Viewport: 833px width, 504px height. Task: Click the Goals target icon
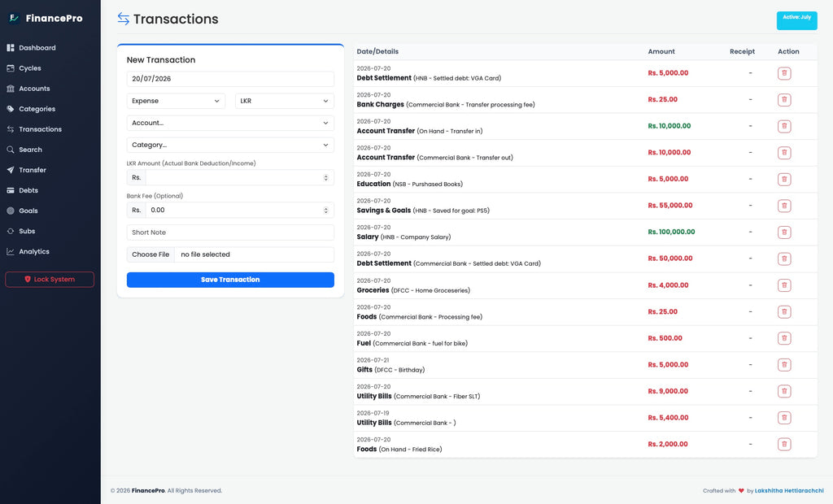pos(10,211)
